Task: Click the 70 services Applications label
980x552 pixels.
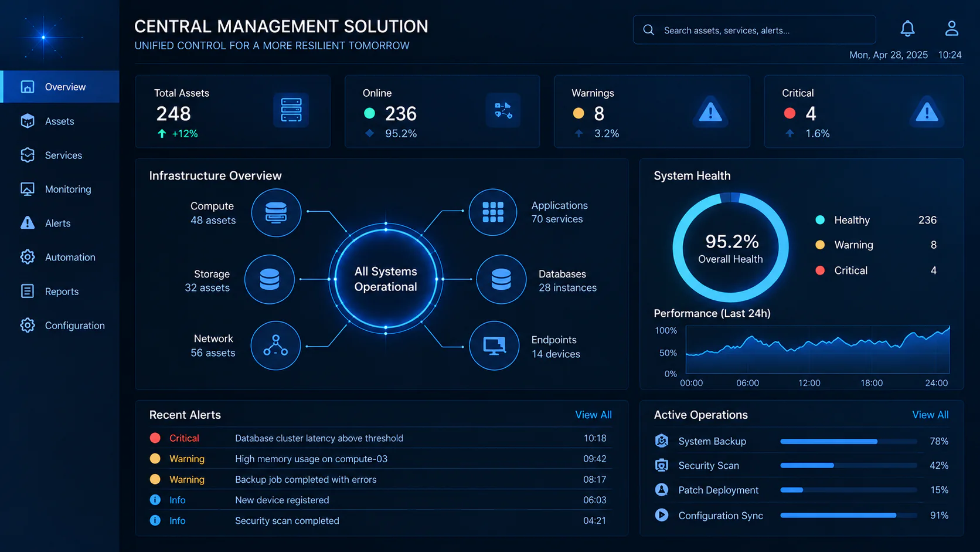Action: 557,219
